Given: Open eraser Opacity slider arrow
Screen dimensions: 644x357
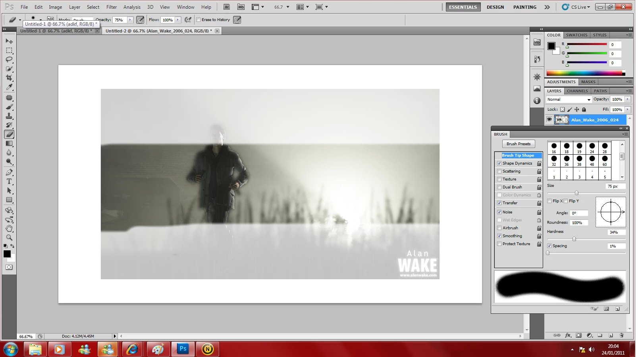Looking at the screenshot, I should point(130,20).
